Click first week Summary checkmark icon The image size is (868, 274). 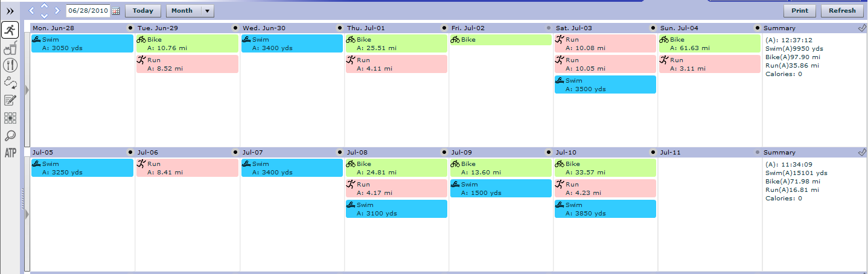click(861, 28)
